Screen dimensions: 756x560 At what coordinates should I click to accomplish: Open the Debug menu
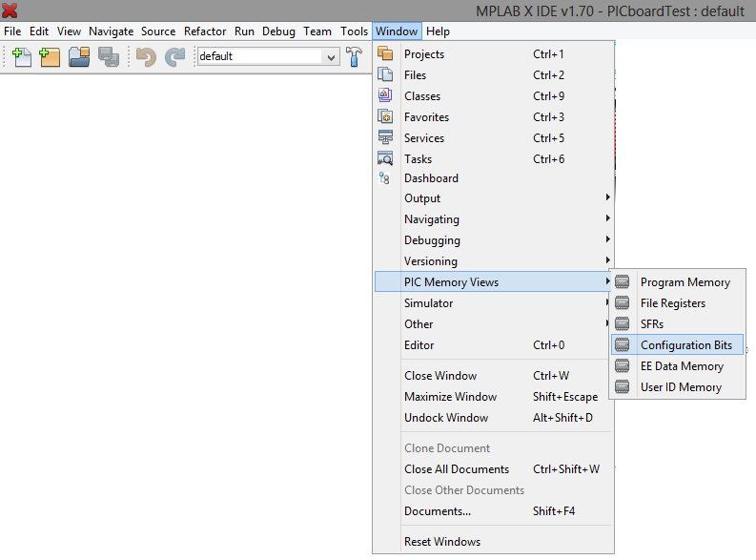pyautogui.click(x=278, y=31)
